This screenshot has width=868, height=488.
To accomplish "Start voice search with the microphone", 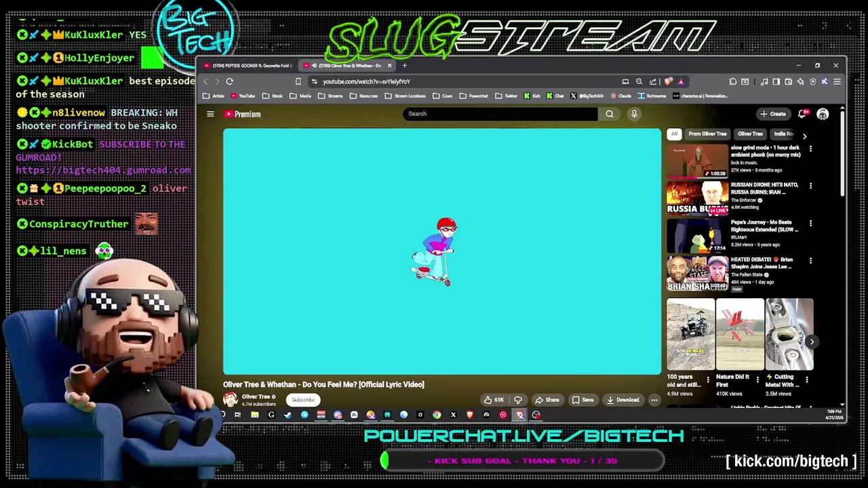I will 634,114.
